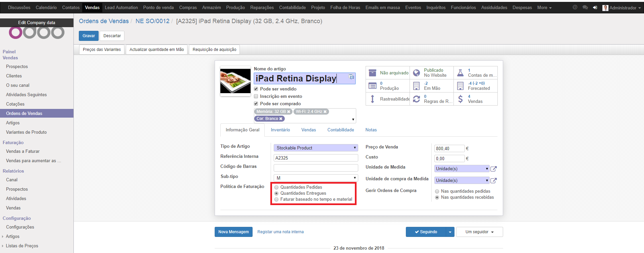The width and height of the screenshot is (644, 253).
Task: Open NE SO/0012 breadcrumb link
Action: tap(152, 21)
